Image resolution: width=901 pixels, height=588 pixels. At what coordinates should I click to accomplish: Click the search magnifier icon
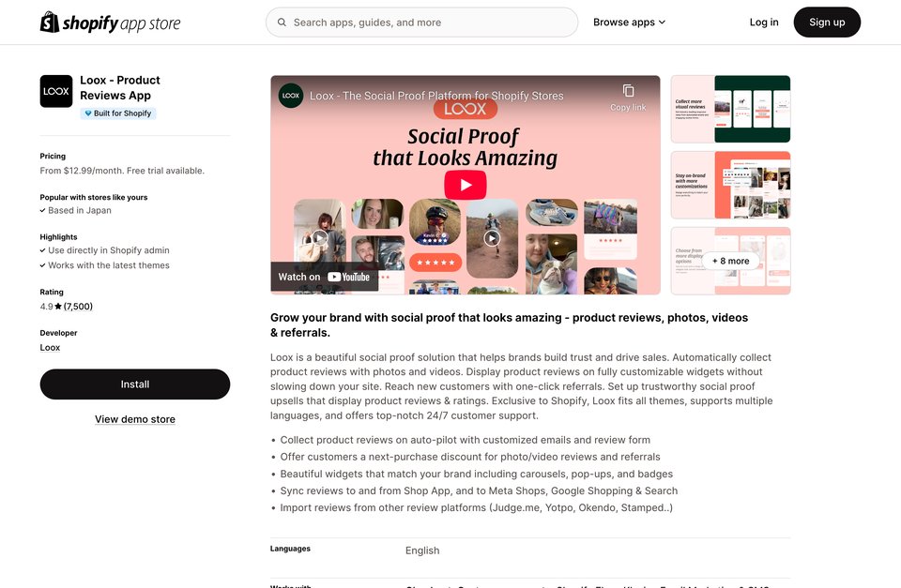click(x=282, y=23)
